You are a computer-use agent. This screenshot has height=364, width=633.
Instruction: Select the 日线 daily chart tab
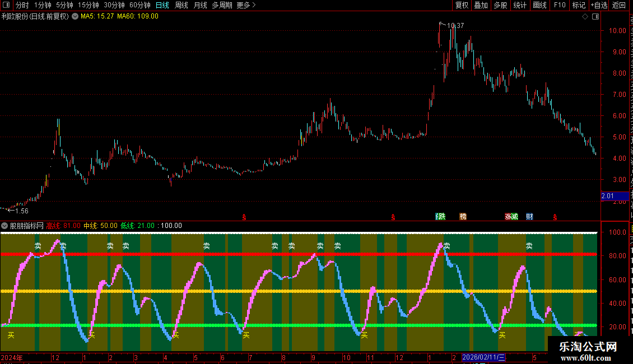162,5
